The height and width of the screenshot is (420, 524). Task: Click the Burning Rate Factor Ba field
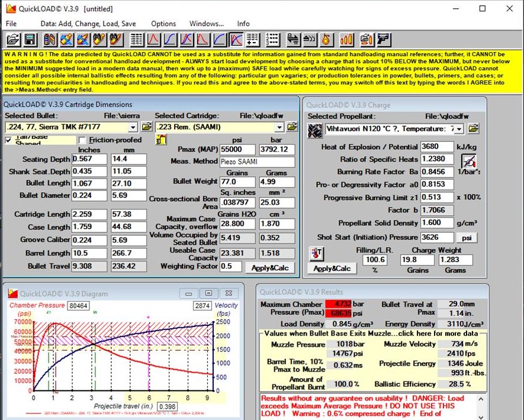(437, 172)
